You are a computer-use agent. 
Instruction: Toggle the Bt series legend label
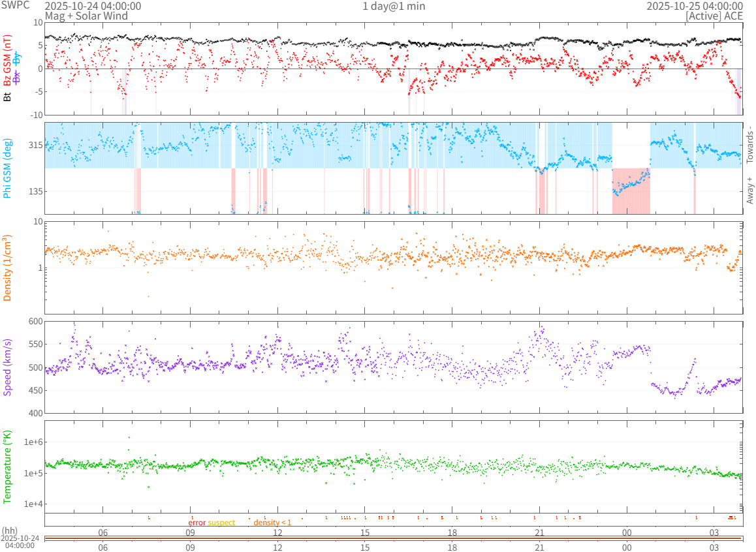(x=7, y=97)
